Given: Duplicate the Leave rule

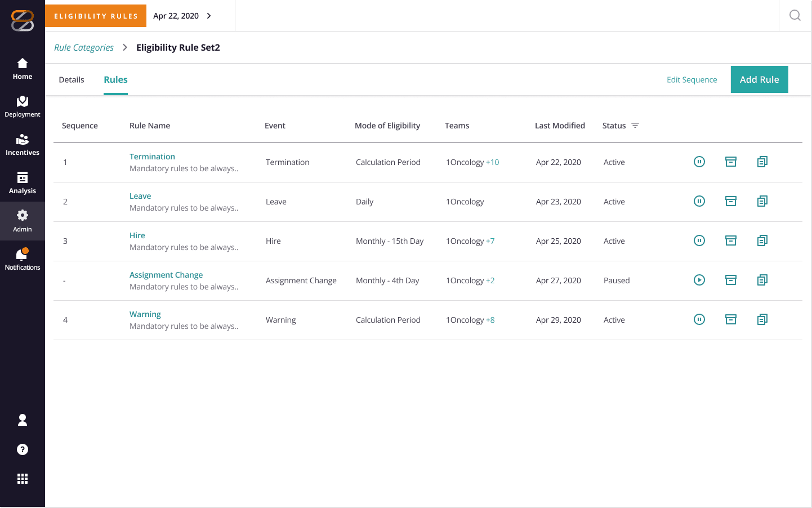Looking at the screenshot, I should pyautogui.click(x=762, y=201).
